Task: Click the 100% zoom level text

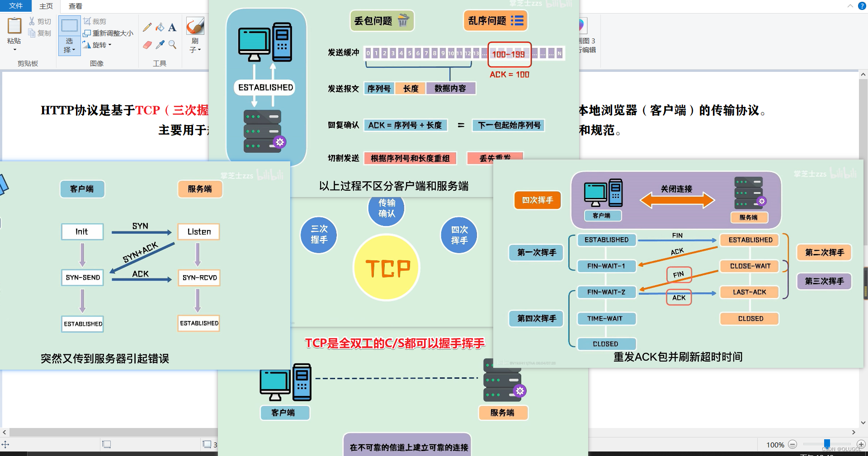Action: pos(775,445)
